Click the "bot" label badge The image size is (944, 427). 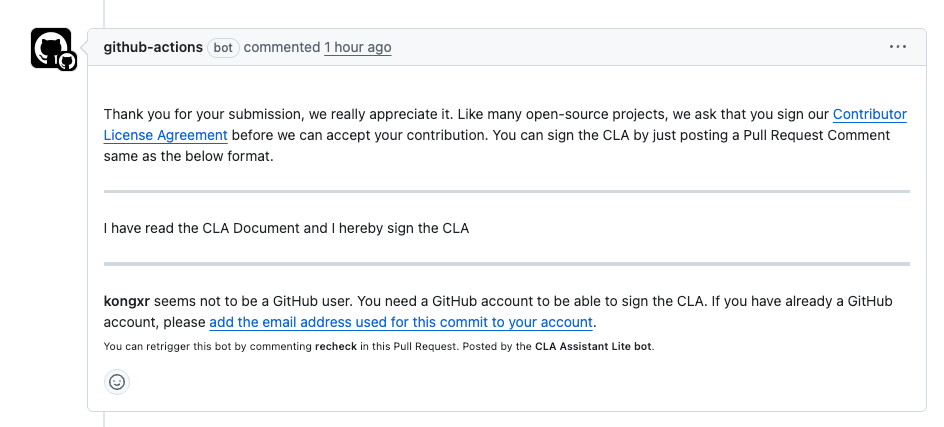pos(223,48)
